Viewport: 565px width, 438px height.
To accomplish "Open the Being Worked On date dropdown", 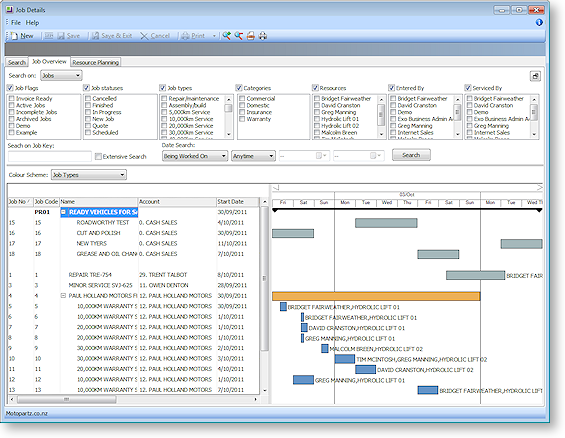I will (x=223, y=156).
